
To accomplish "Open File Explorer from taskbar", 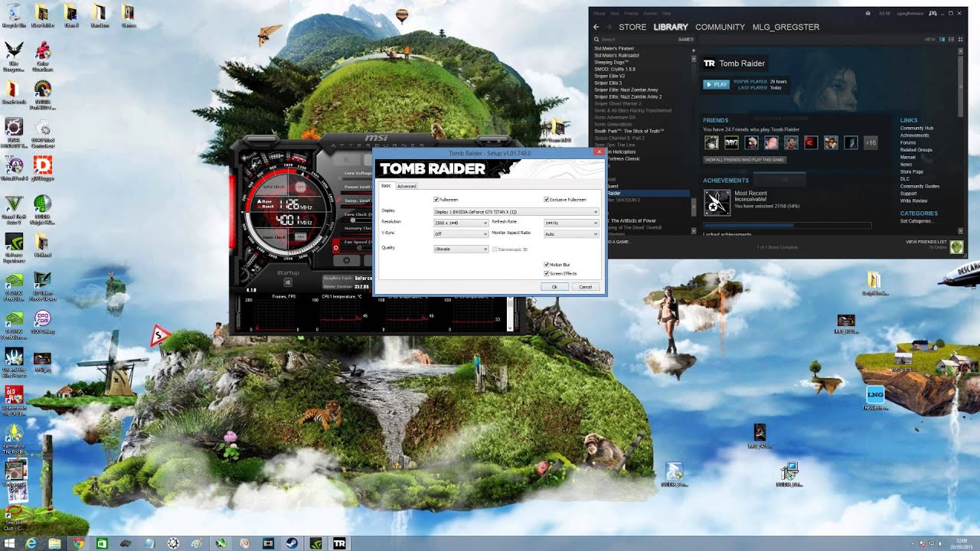I will (x=54, y=543).
